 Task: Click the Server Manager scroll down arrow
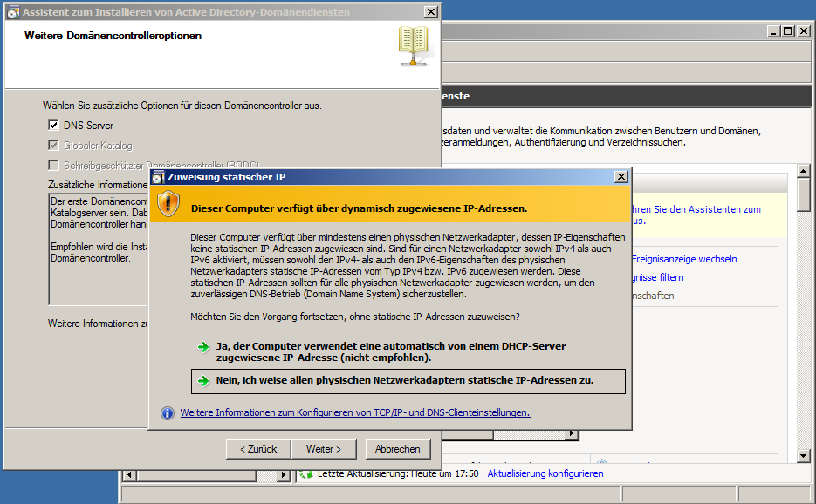(x=804, y=456)
